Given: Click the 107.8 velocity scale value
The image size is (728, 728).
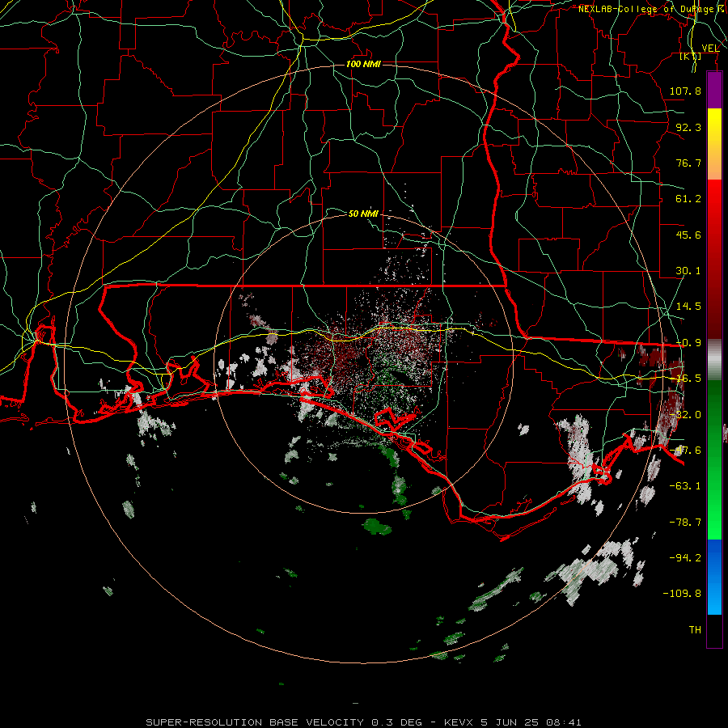Looking at the screenshot, I should point(685,91).
